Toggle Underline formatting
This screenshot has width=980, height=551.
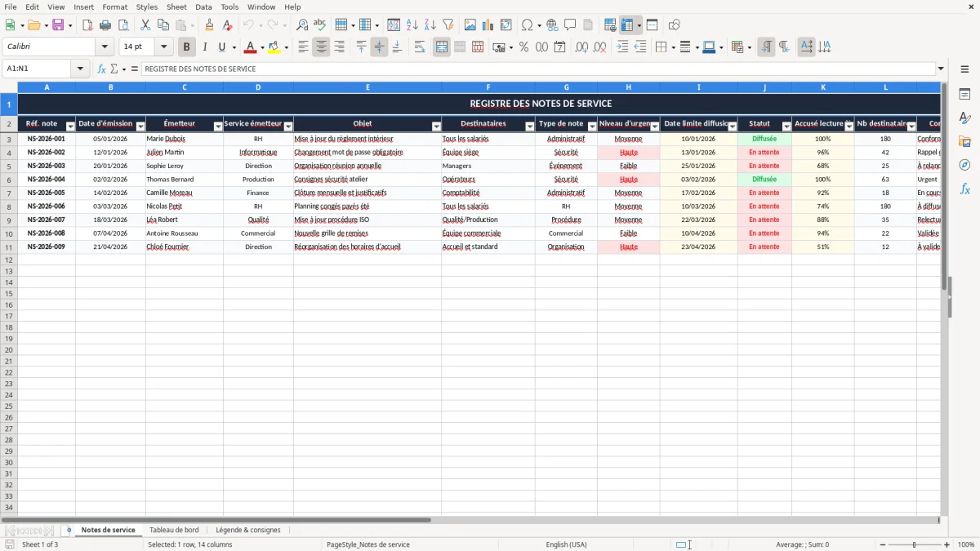pos(221,47)
